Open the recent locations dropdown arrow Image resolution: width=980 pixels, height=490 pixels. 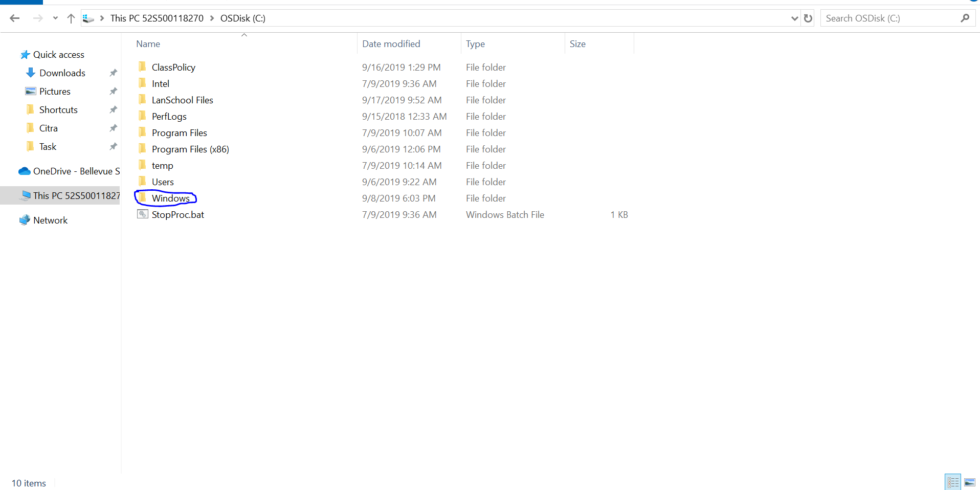55,18
